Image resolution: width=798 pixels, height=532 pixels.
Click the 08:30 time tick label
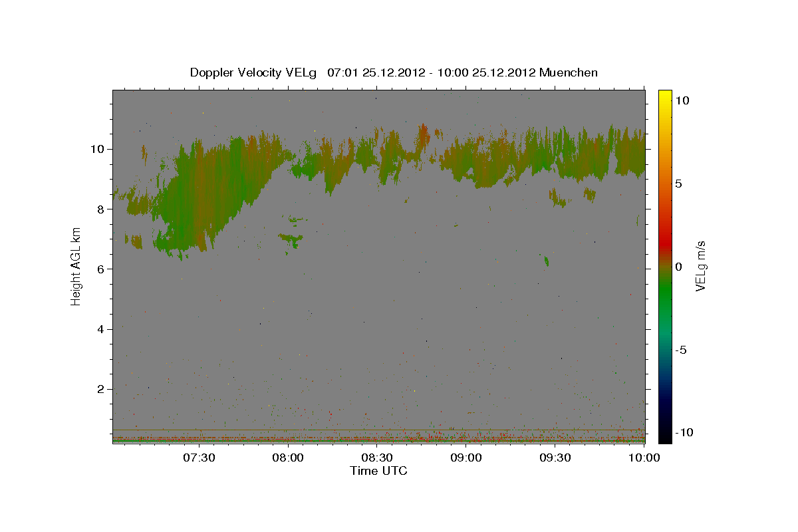coord(378,458)
